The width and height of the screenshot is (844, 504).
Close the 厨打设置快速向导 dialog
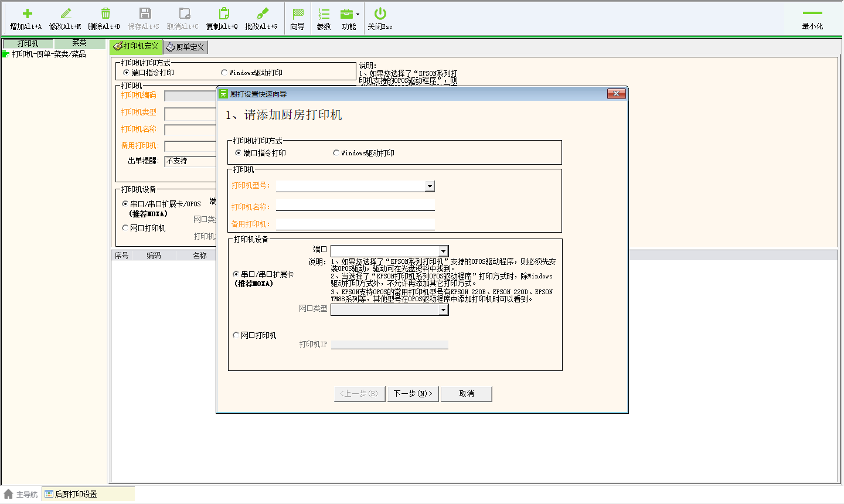(616, 94)
